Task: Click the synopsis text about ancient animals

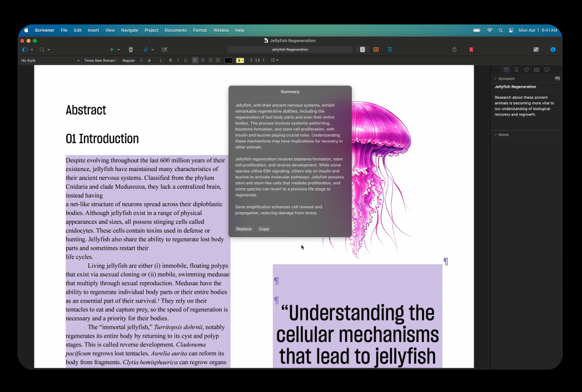Action: click(524, 106)
